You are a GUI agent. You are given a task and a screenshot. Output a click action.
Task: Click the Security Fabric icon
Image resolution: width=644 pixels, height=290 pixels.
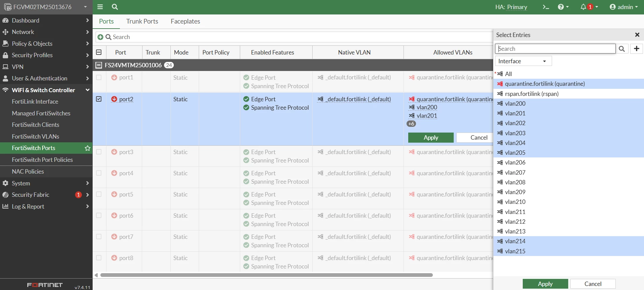coord(5,195)
